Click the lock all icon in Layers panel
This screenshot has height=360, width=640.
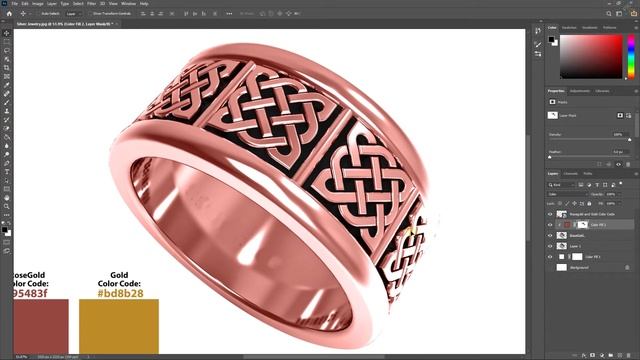(589, 203)
